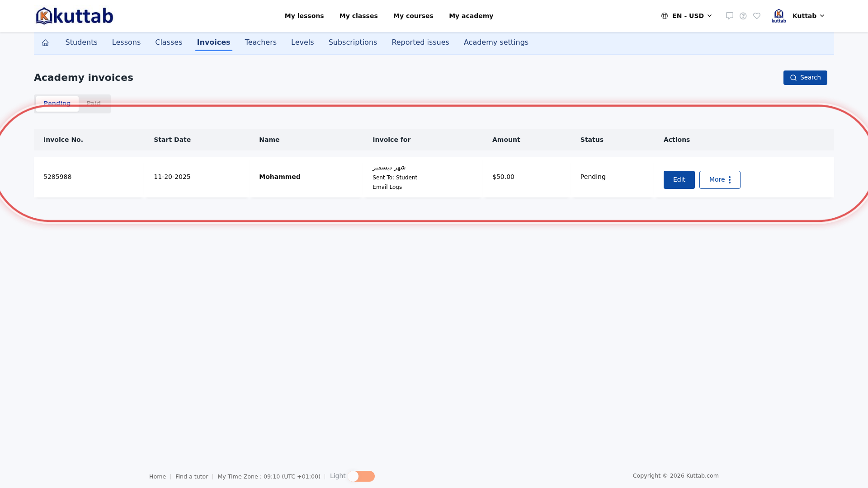Viewport: 868px width, 488px height.
Task: Switch to Classes tab
Action: point(169,42)
